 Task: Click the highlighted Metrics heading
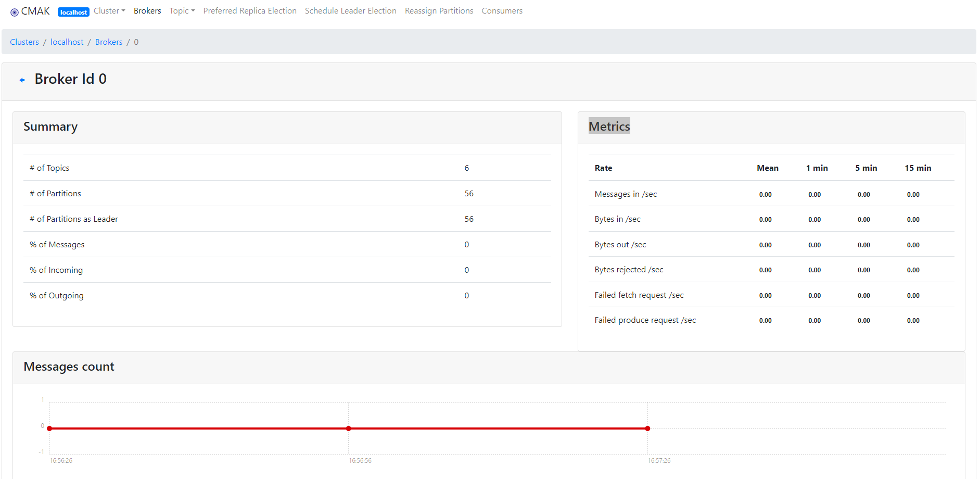[x=609, y=126]
